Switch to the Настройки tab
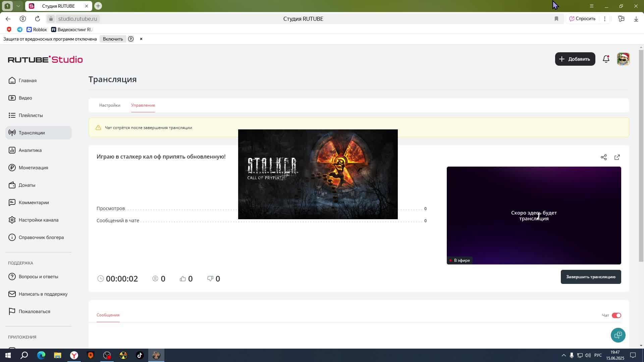The width and height of the screenshot is (644, 362). tap(110, 105)
